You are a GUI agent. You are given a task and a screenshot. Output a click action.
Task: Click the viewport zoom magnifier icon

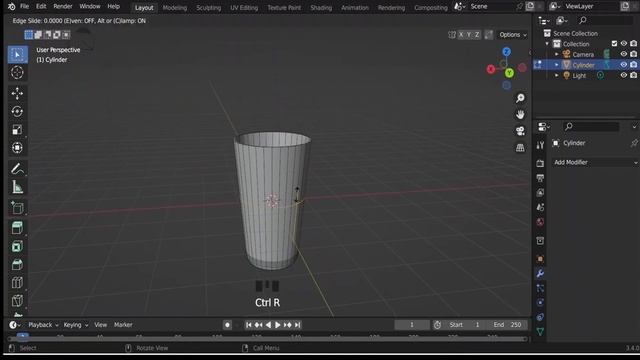click(x=520, y=98)
